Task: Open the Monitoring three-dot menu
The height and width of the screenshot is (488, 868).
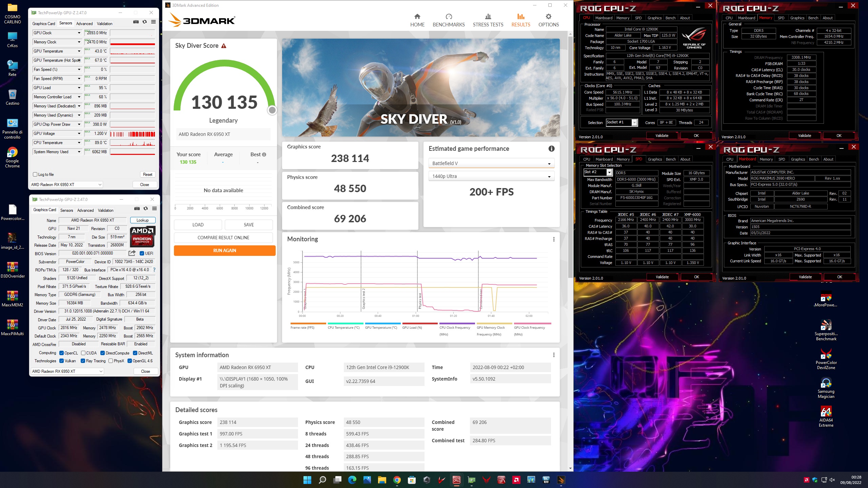Action: 554,239
